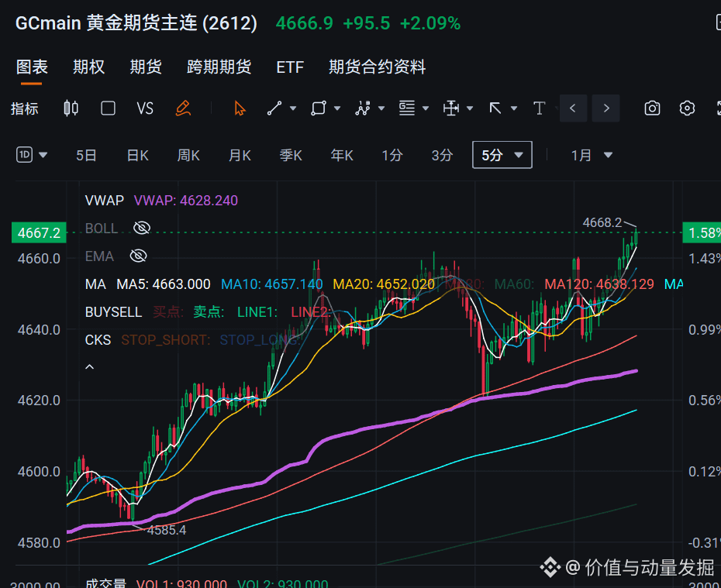Select the candlestick chart type icon
Image resolution: width=721 pixels, height=588 pixels.
(71, 108)
